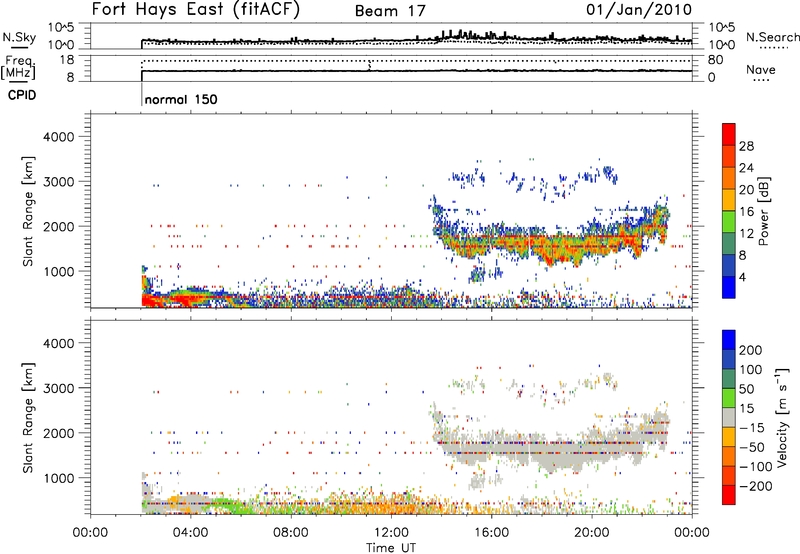Click the date '01/Jan/2010'
The image size is (800, 554).
click(x=639, y=9)
